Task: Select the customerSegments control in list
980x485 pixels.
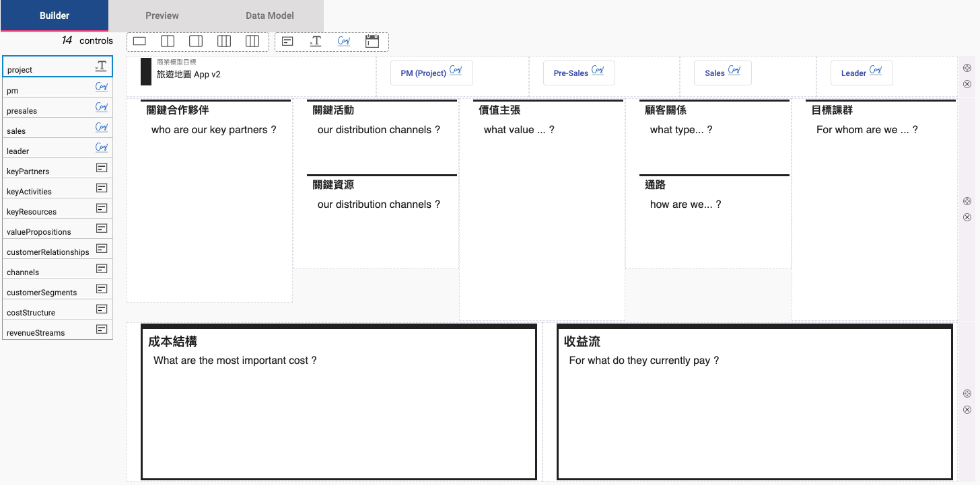Action: pyautogui.click(x=58, y=289)
